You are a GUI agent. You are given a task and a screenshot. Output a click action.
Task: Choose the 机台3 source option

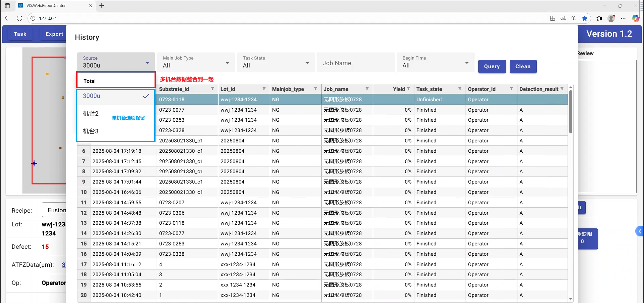click(91, 131)
